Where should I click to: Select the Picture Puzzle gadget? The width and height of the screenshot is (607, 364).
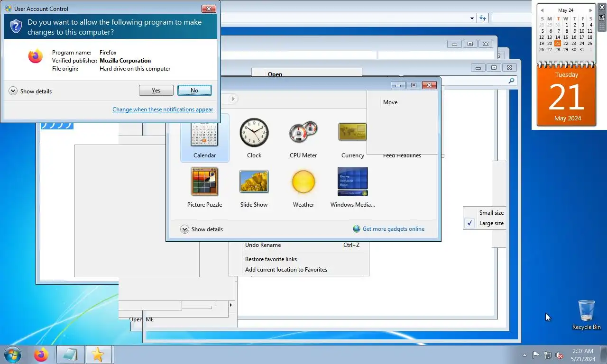click(205, 187)
